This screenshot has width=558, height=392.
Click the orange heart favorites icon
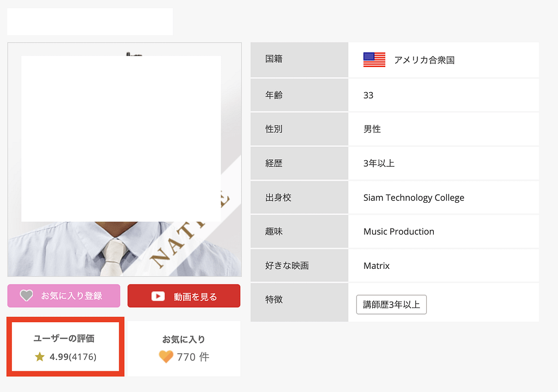coord(166,357)
